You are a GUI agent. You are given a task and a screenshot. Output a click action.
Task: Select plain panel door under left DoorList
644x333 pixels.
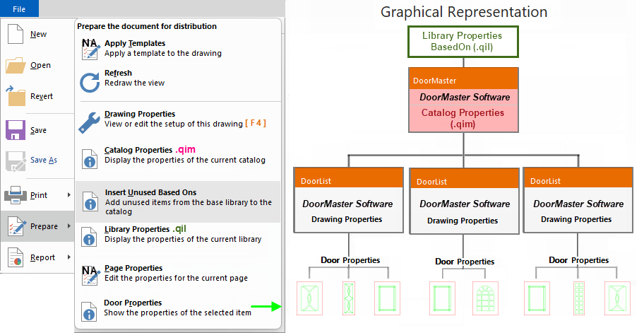(x=387, y=298)
